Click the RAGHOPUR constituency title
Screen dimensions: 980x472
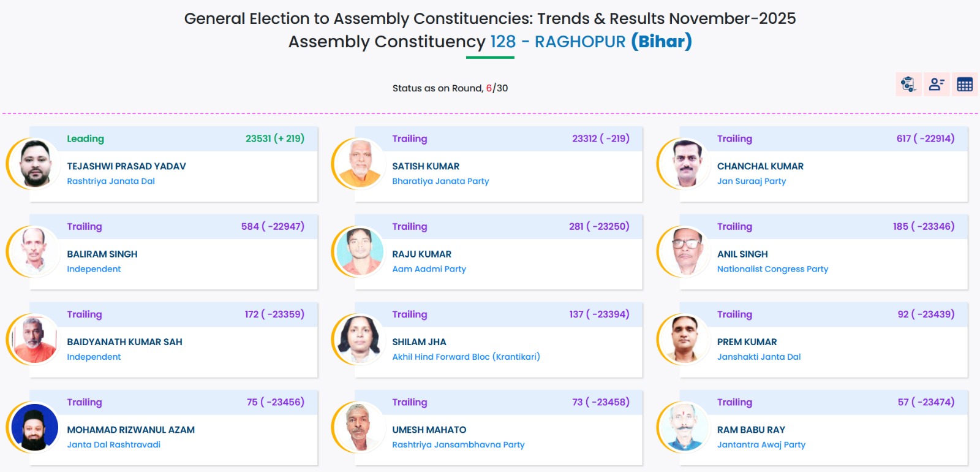point(579,42)
